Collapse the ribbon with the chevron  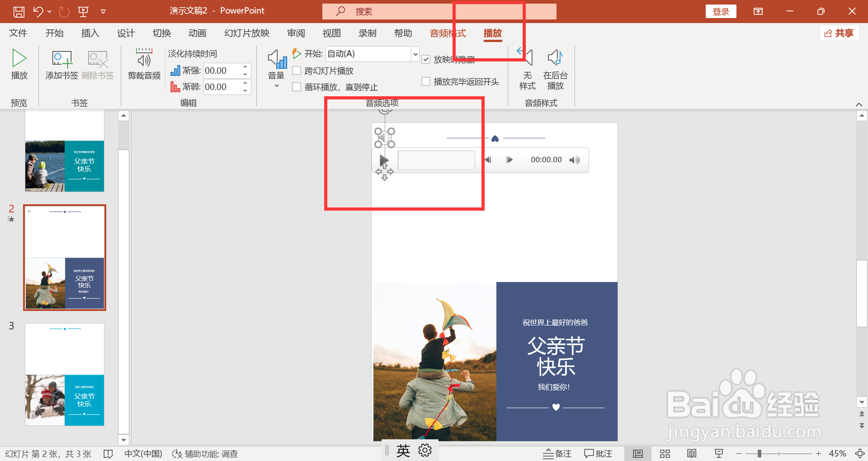859,104
